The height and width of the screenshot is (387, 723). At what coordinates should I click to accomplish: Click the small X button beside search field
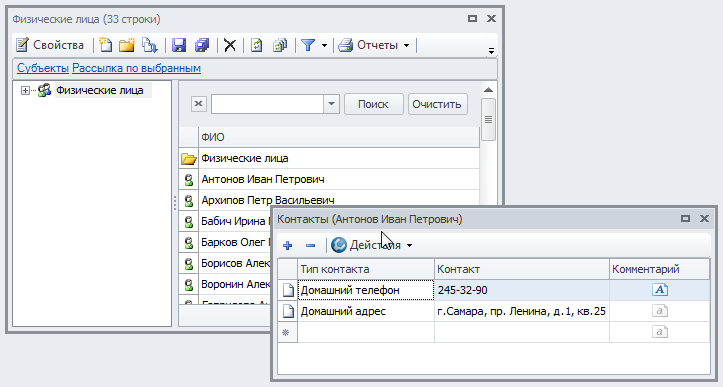tap(199, 104)
